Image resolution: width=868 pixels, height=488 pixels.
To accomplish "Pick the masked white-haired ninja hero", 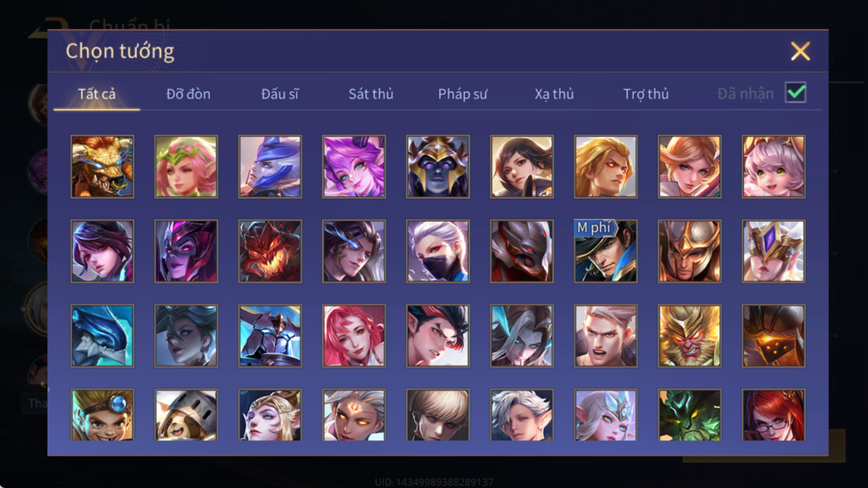I will point(438,251).
